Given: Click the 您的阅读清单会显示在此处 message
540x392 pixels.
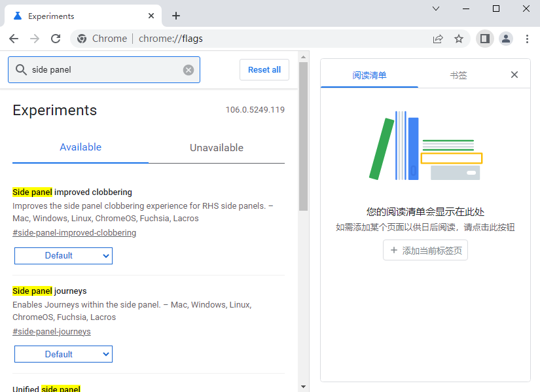Looking at the screenshot, I should click(425, 212).
